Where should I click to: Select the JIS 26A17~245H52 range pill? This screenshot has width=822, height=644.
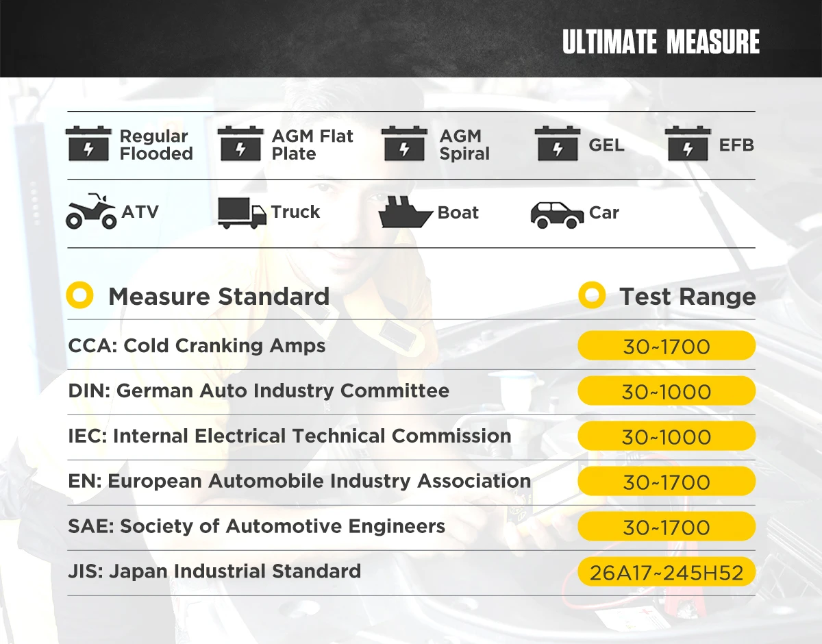667,572
